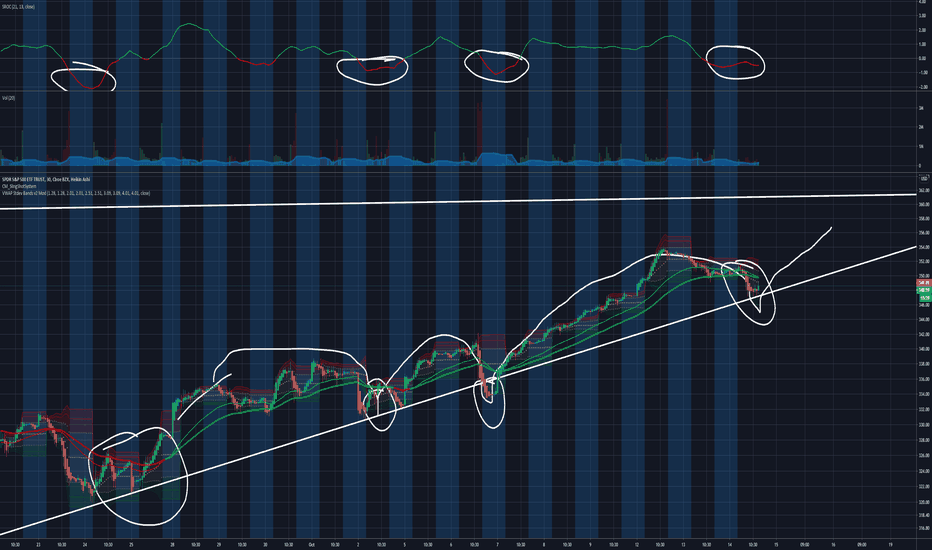Click the Vol (20) indicator label
932x550 pixels.
pos(8,98)
